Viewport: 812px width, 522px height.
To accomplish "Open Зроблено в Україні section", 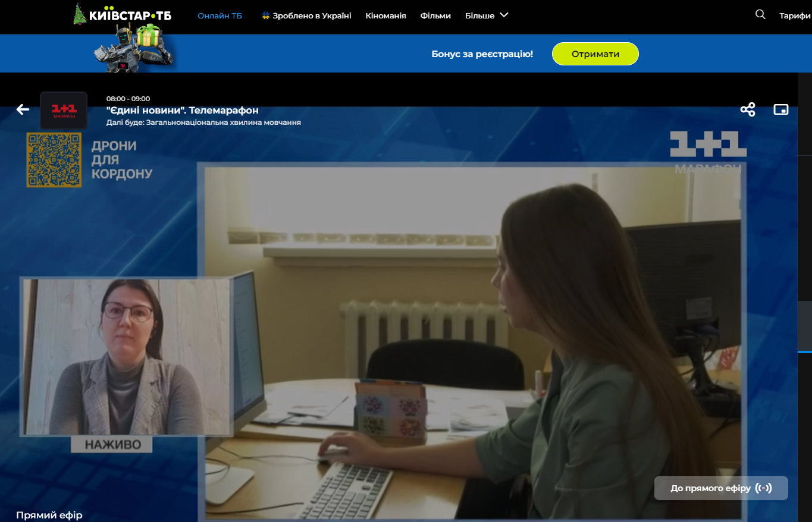I will pos(306,16).
